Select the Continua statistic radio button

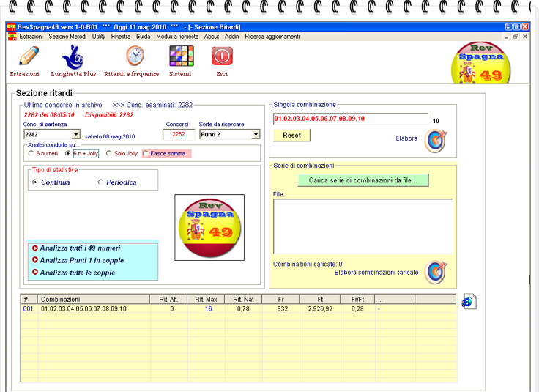(34, 182)
